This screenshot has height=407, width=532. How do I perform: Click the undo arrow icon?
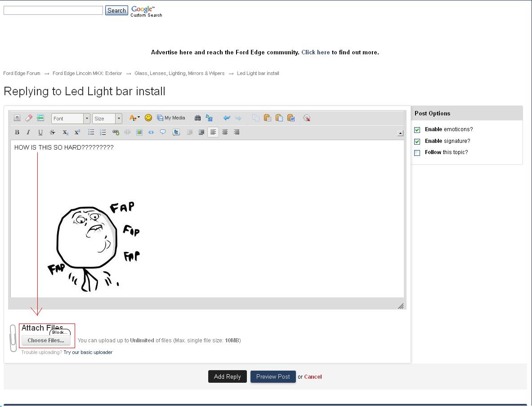[x=227, y=118]
